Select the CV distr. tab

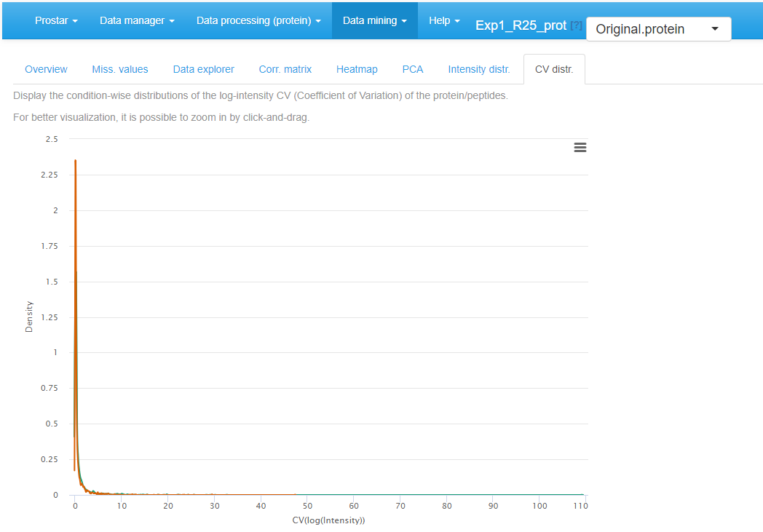point(554,68)
